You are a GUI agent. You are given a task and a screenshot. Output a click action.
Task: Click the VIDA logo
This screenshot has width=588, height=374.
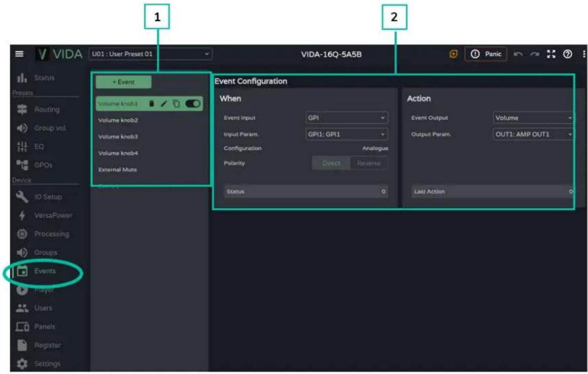(x=59, y=54)
